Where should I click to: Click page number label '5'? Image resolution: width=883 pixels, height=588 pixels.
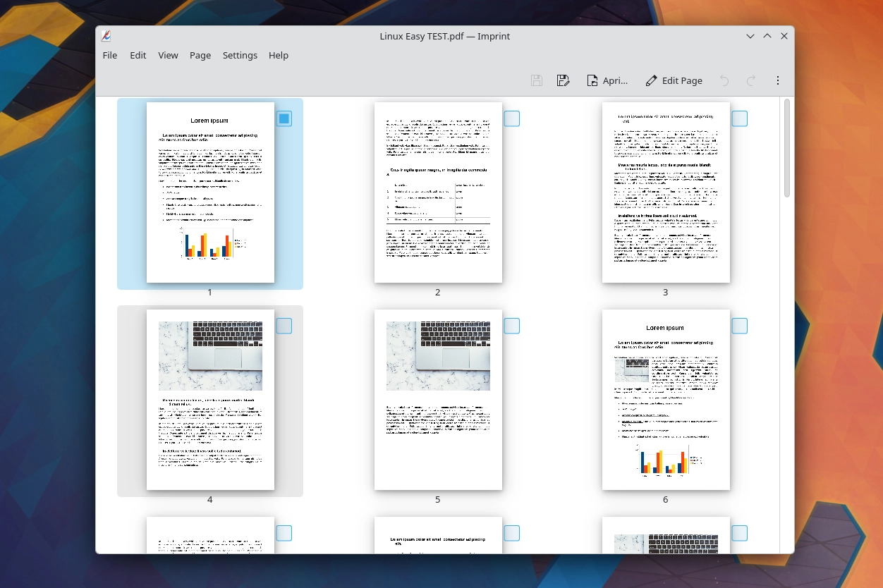(x=438, y=499)
